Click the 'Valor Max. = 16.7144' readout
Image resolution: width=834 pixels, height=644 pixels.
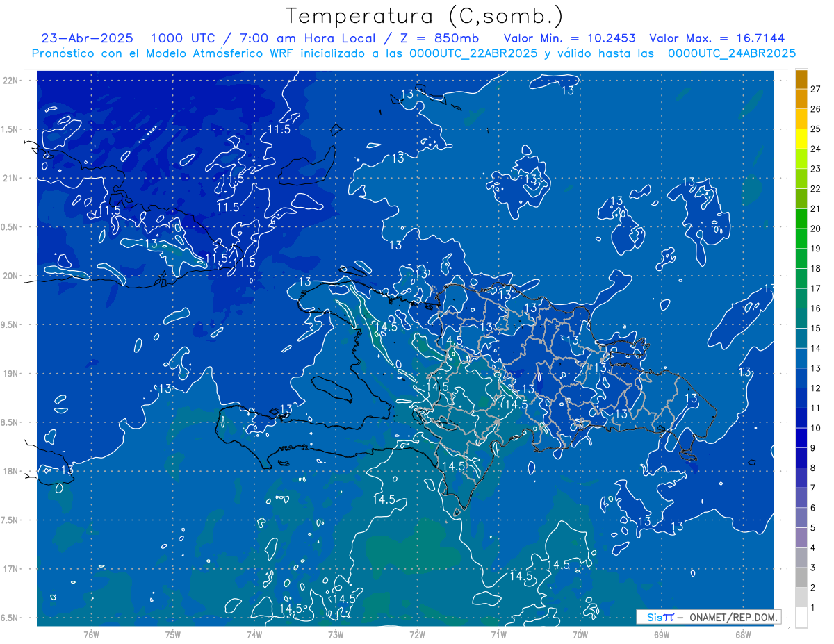[x=717, y=38]
